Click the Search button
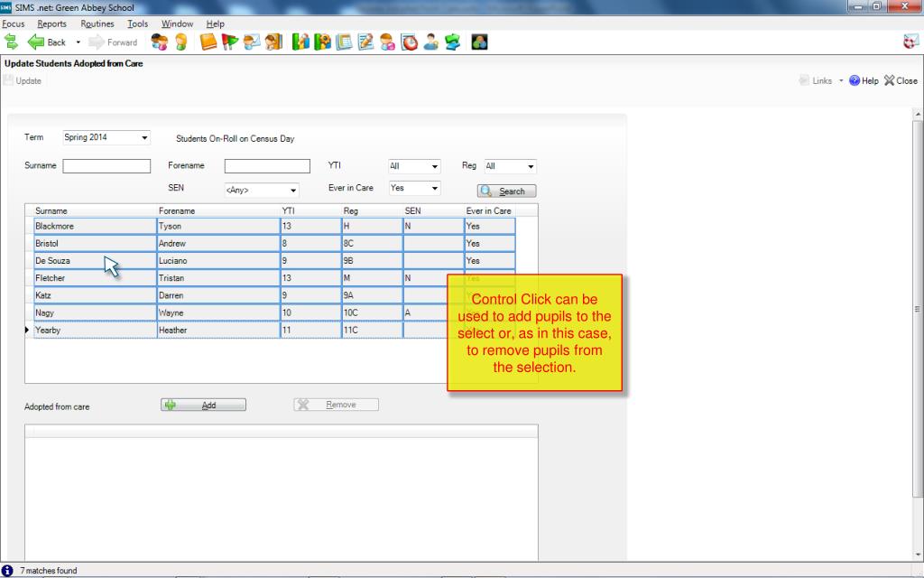The height and width of the screenshot is (578, 924). 507,191
